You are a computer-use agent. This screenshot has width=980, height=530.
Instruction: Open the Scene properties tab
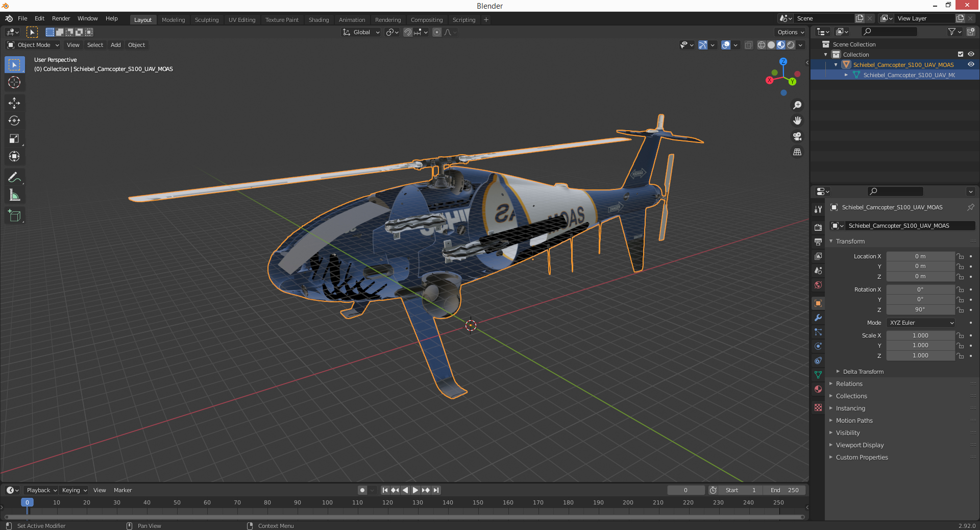click(x=818, y=270)
